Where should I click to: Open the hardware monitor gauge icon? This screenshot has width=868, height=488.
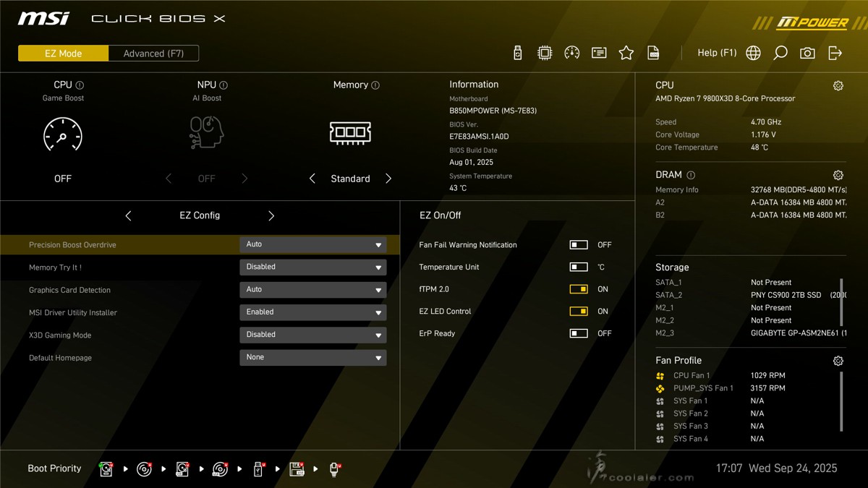tap(572, 53)
